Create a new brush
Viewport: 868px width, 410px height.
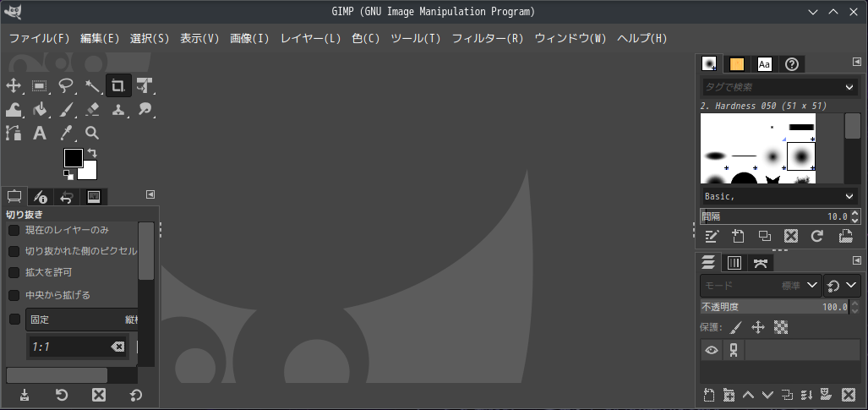(738, 237)
